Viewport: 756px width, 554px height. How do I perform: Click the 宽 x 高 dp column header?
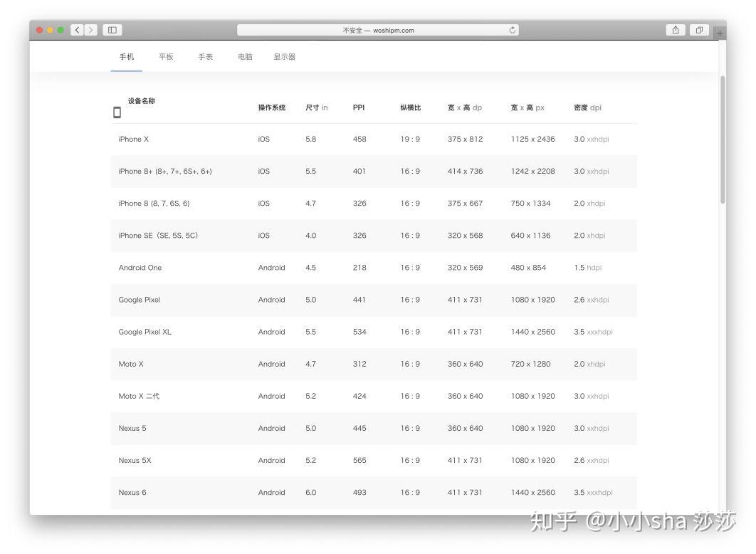click(465, 108)
